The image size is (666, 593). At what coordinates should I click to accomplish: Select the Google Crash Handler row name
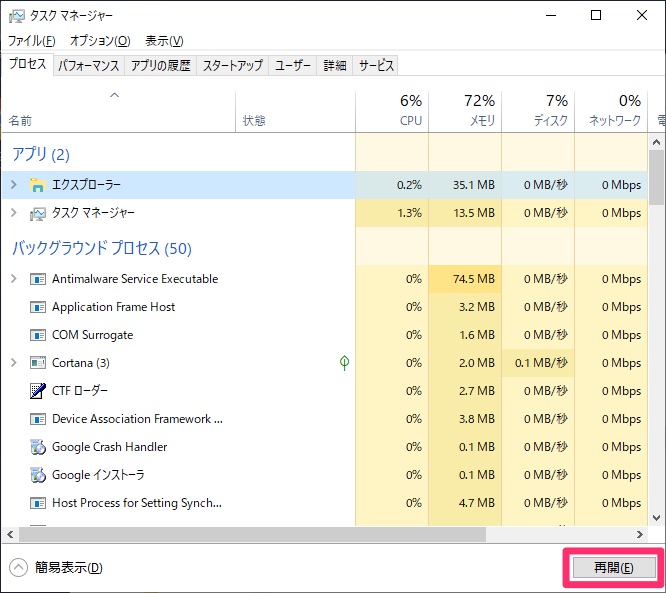tap(110, 447)
